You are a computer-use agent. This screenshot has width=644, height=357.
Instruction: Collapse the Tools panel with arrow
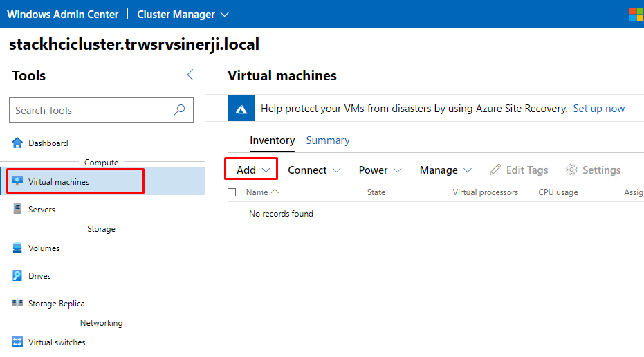tap(190, 75)
